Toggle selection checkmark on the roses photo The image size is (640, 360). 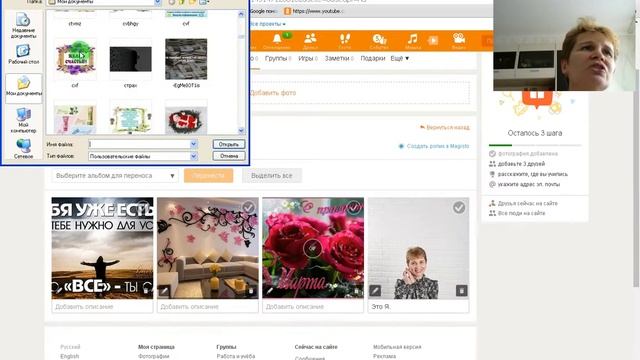353,208
